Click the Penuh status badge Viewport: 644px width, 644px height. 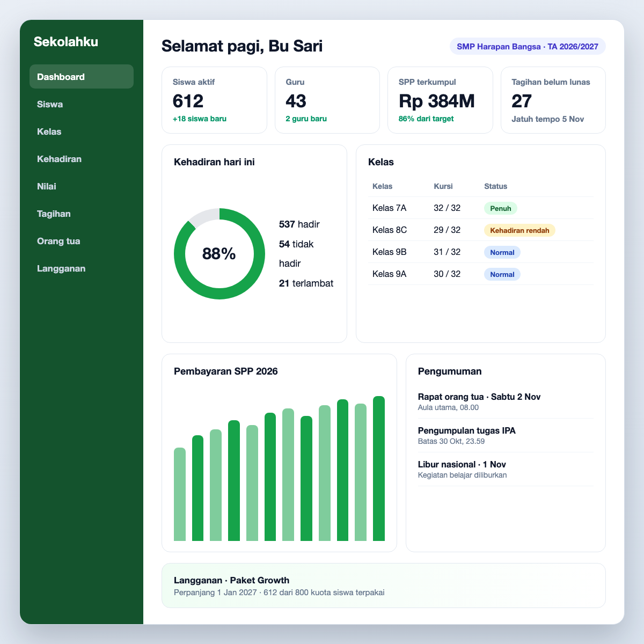[x=501, y=208]
